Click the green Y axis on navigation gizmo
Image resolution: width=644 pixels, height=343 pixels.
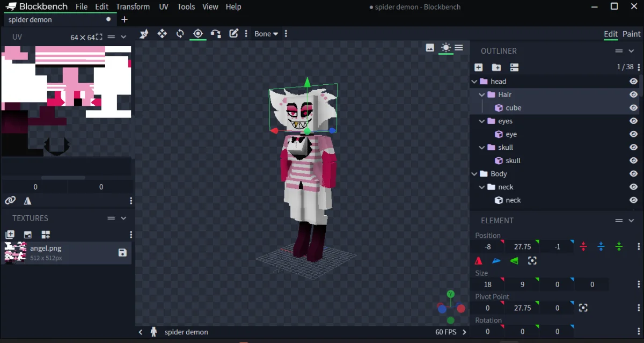(x=451, y=294)
